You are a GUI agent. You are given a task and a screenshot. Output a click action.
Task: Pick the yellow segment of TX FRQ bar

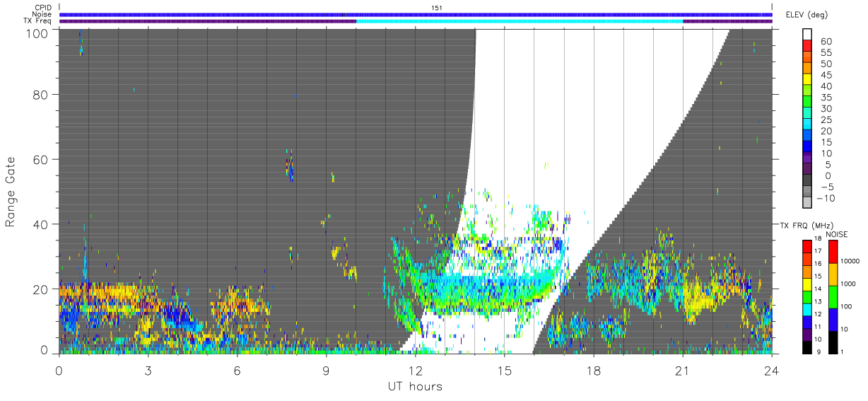click(x=807, y=284)
